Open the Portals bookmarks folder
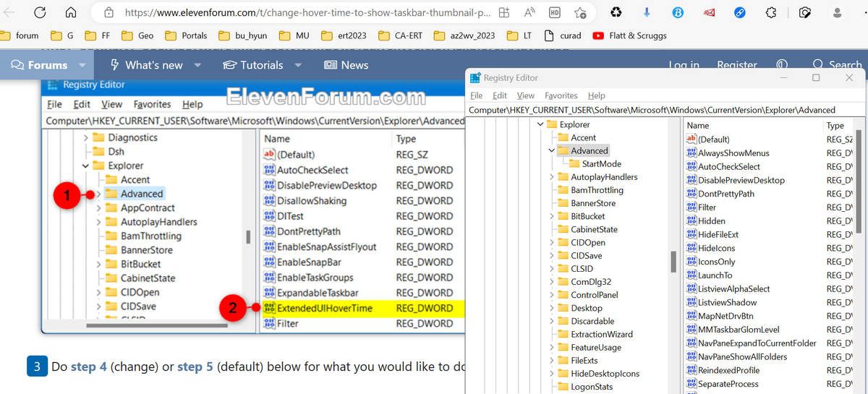Image resolution: width=868 pixels, height=394 pixels. [185, 35]
